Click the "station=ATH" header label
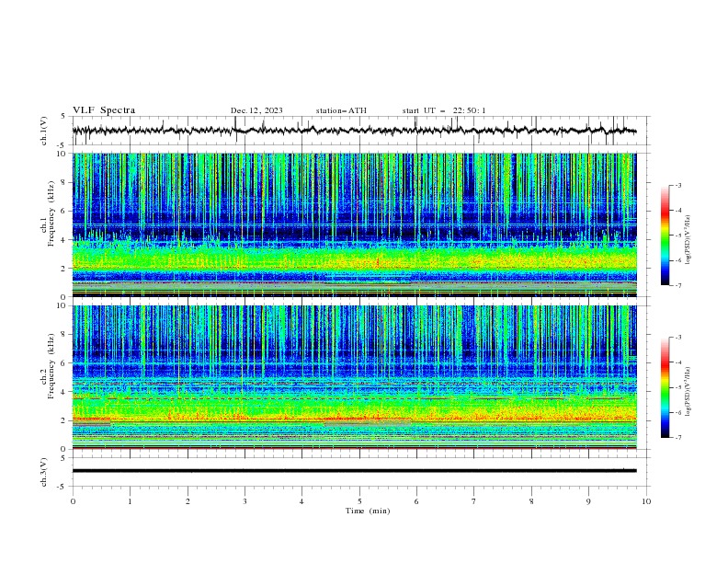This screenshot has height=563, width=728. 341,110
